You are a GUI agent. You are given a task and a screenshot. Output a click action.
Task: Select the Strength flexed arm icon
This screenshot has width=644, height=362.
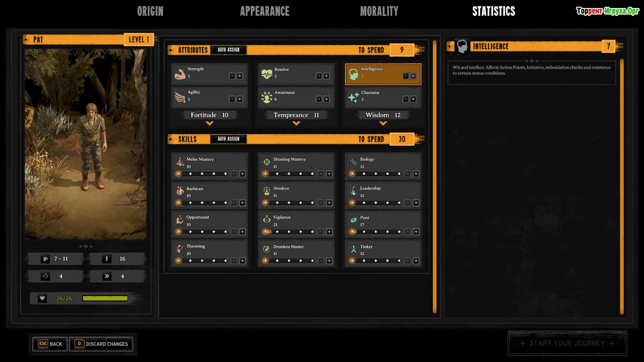[180, 73]
